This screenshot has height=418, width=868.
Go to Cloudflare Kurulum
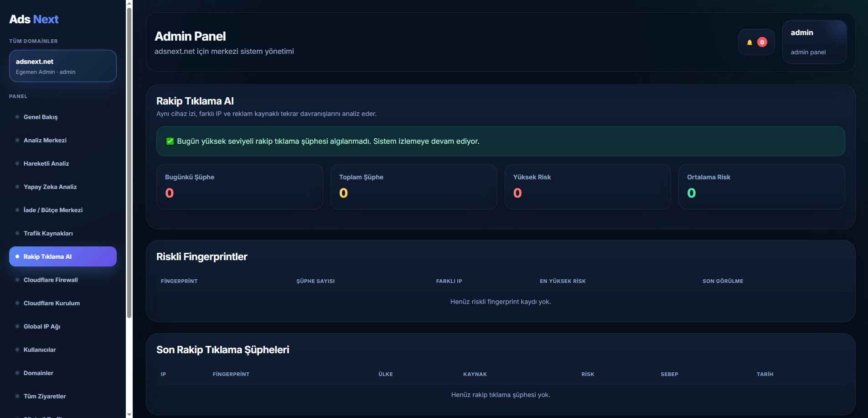click(63, 303)
